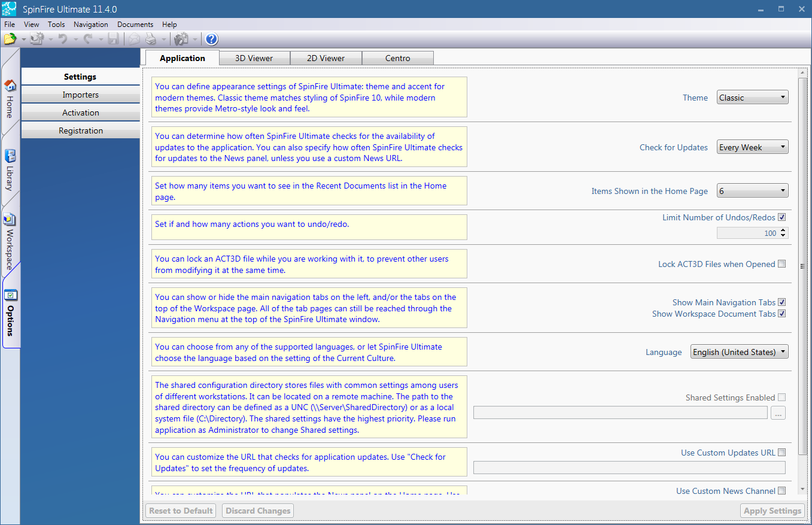Click the Discard Changes button

point(258,511)
